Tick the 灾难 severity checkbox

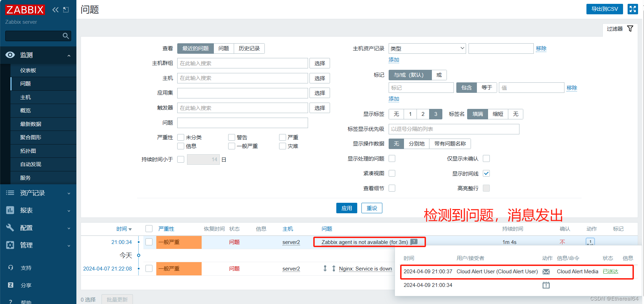(283, 146)
